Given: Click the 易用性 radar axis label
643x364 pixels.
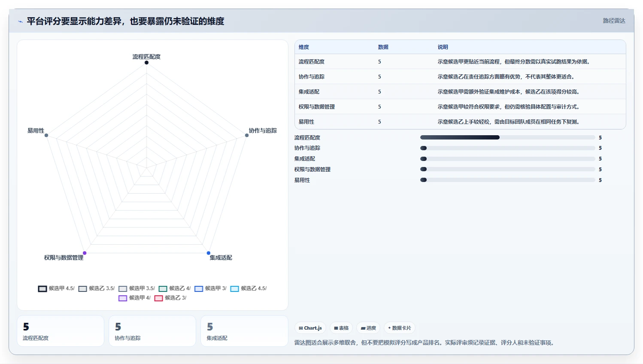Looking at the screenshot, I should pos(36,130).
